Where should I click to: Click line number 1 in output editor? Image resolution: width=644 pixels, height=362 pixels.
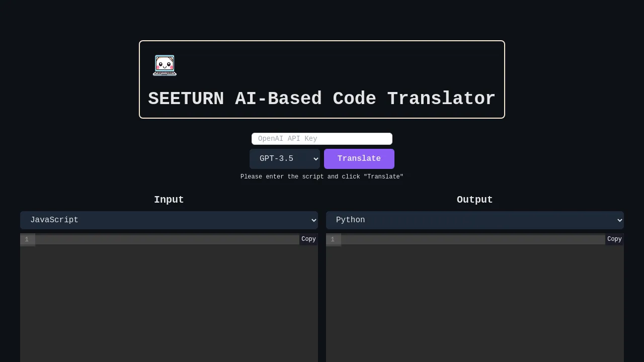tap(333, 240)
